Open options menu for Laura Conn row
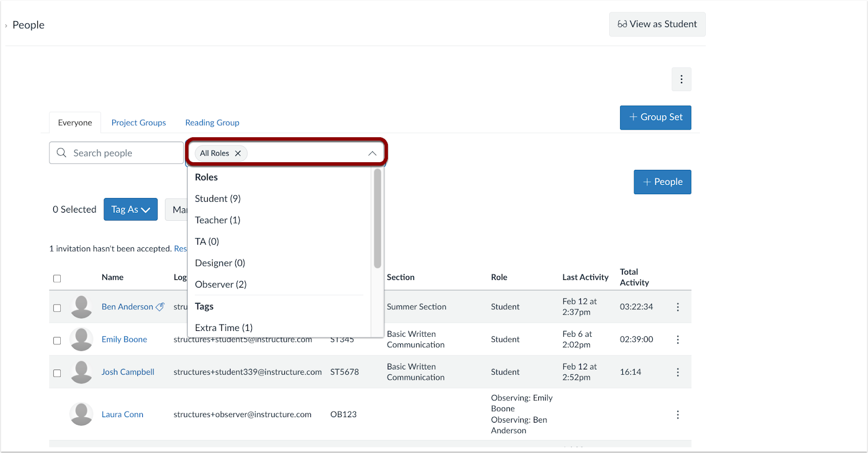868x453 pixels. point(678,414)
